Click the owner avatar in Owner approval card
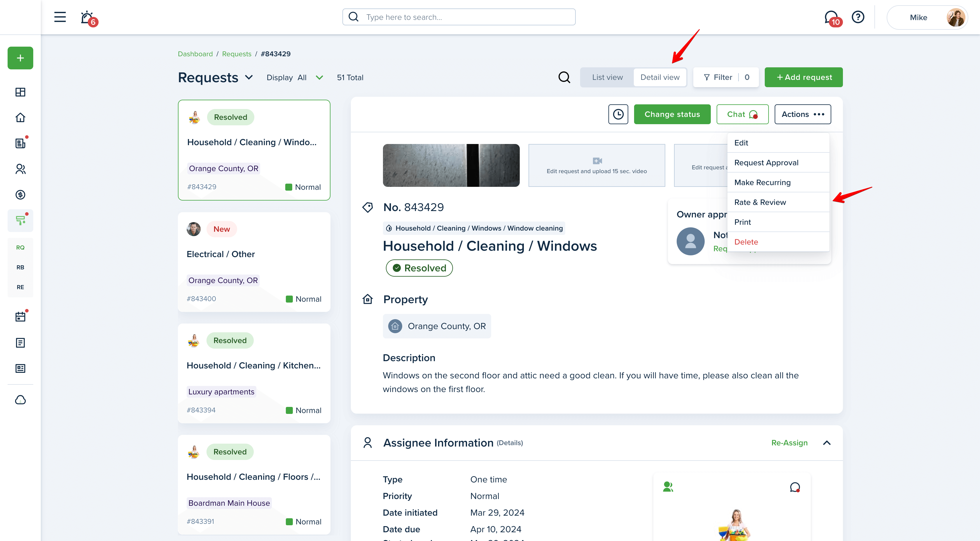This screenshot has height=541, width=980. point(690,241)
